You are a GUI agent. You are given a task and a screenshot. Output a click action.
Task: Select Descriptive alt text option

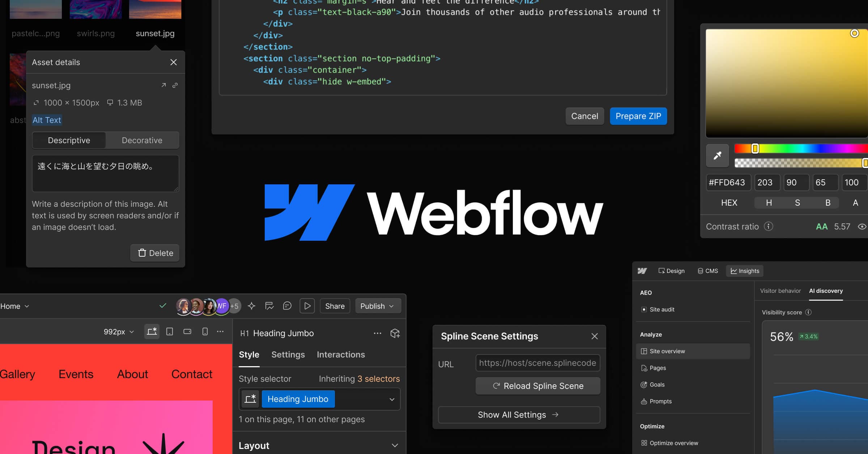point(69,140)
